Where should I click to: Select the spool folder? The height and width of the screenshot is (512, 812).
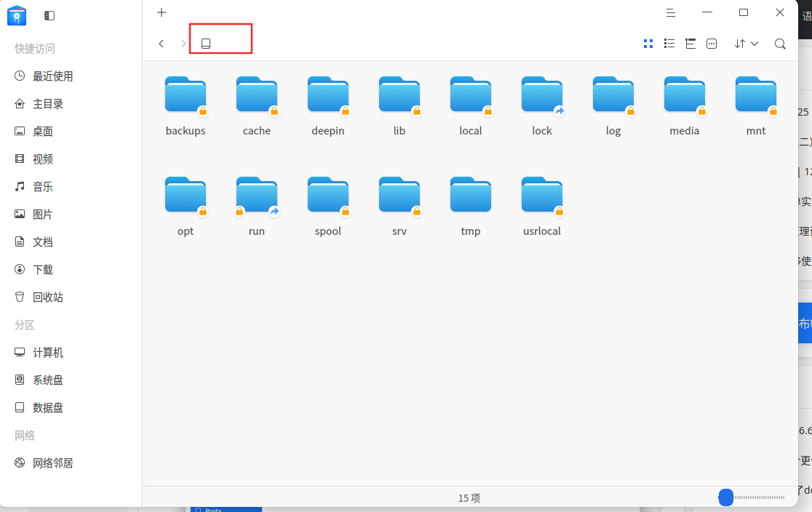pyautogui.click(x=328, y=206)
